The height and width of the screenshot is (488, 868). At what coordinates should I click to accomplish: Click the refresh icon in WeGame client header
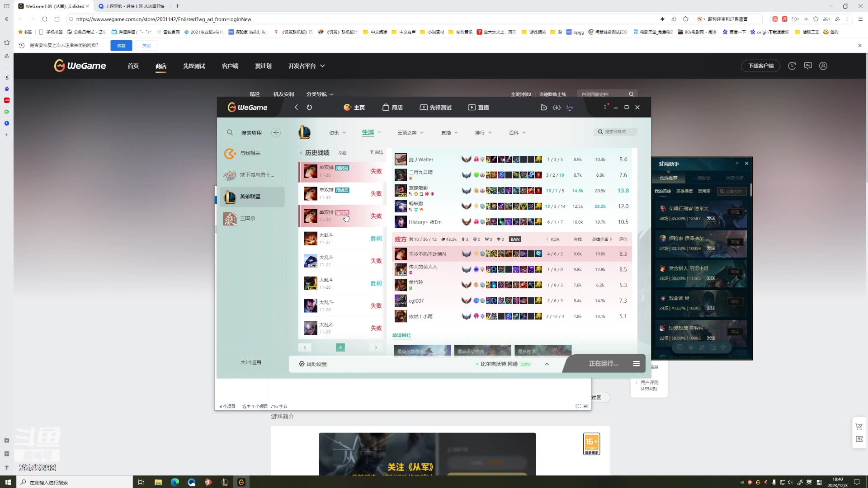click(x=309, y=107)
